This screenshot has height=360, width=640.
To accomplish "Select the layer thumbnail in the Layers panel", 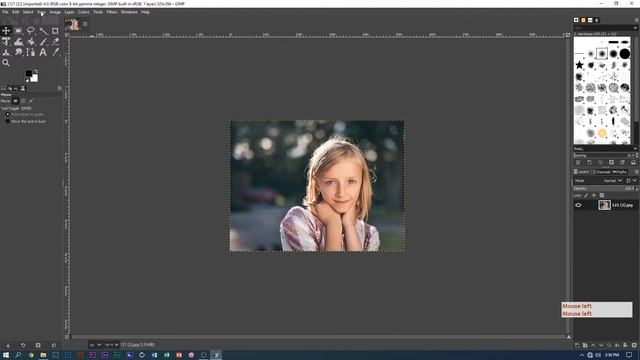I will tap(604, 205).
